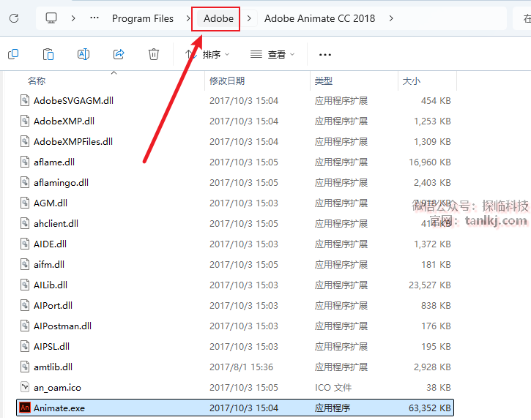
Task: Select the an_oam.ico file
Action: [x=57, y=387]
